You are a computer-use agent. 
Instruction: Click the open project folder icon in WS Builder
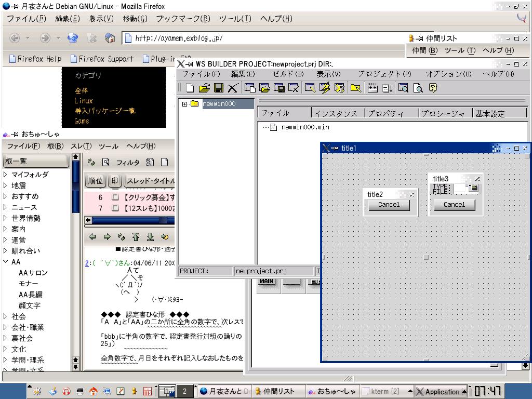click(x=204, y=88)
